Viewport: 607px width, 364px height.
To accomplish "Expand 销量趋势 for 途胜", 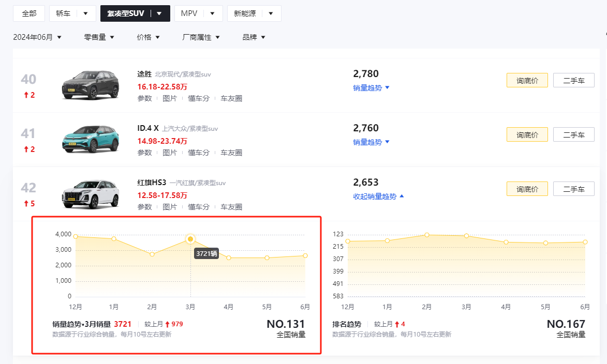I will pos(371,88).
